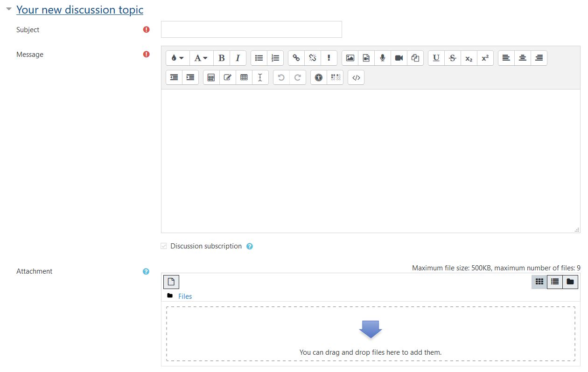
Task: Switch attachments to icon grid view
Action: pyautogui.click(x=539, y=282)
